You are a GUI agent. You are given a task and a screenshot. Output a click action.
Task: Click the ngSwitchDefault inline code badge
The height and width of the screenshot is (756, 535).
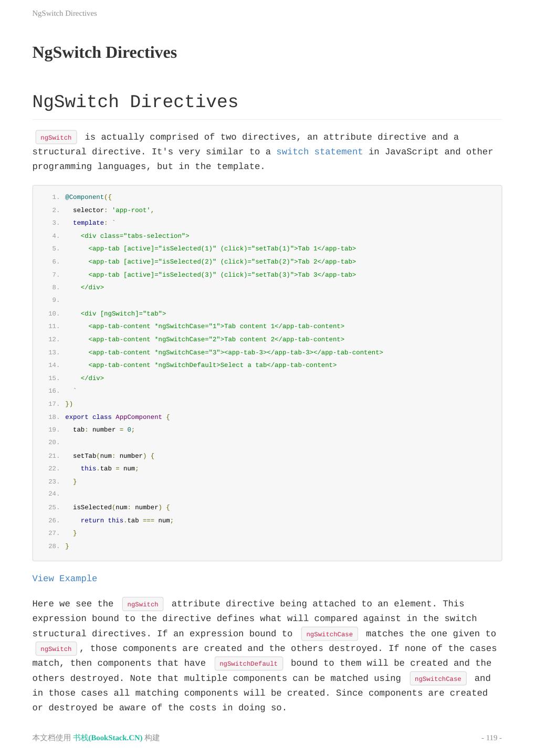pyautogui.click(x=248, y=664)
